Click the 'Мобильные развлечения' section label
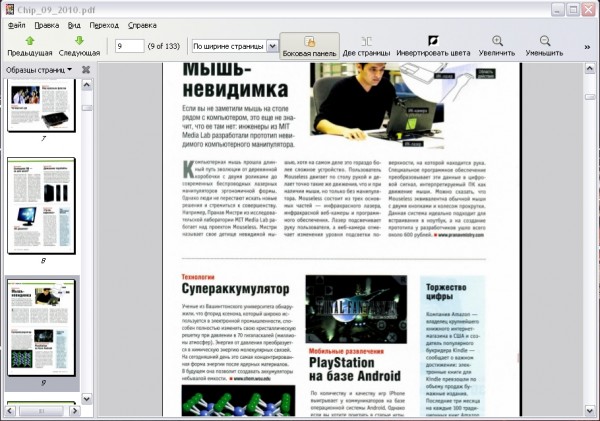Screen dimensions: 600x421 pyautogui.click(x=346, y=351)
